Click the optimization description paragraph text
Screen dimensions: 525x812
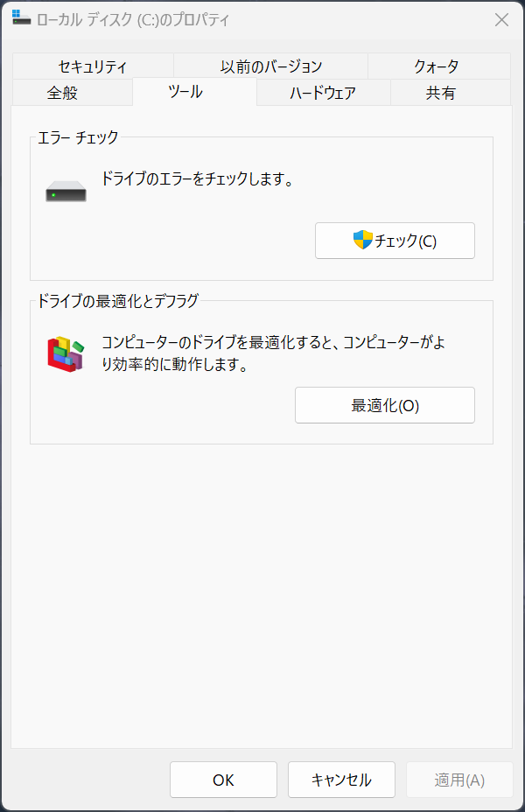(273, 353)
